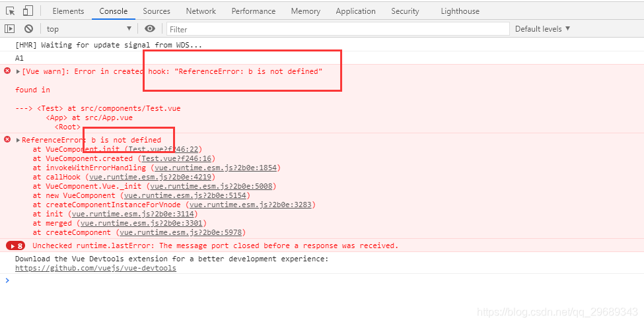Click the eye live expression icon

(x=150, y=29)
